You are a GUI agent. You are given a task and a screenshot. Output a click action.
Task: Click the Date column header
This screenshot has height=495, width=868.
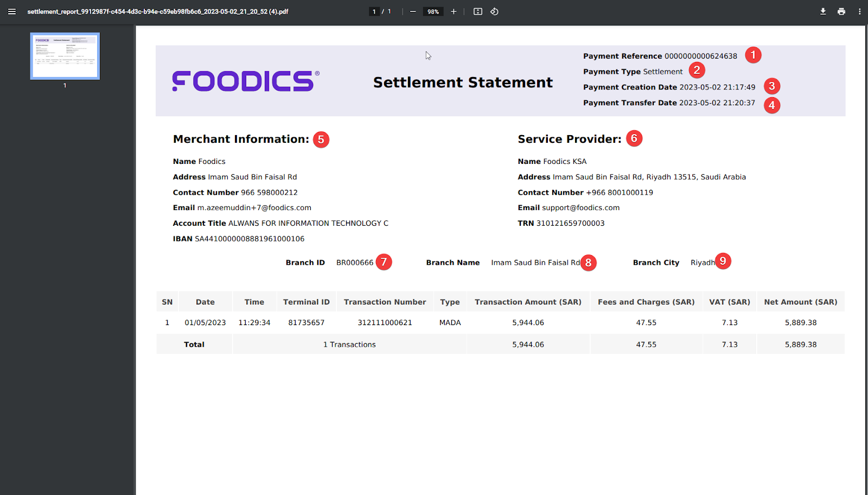[x=205, y=302]
